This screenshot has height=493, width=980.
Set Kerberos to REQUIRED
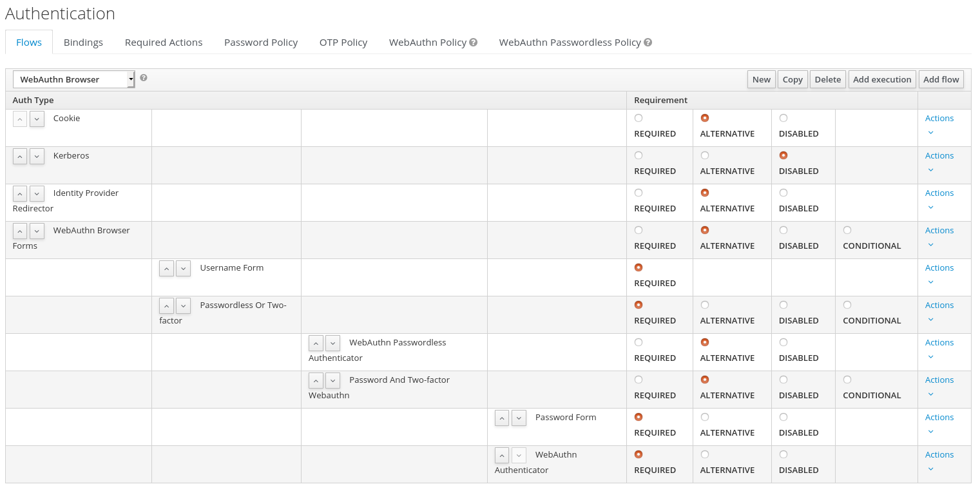click(639, 155)
